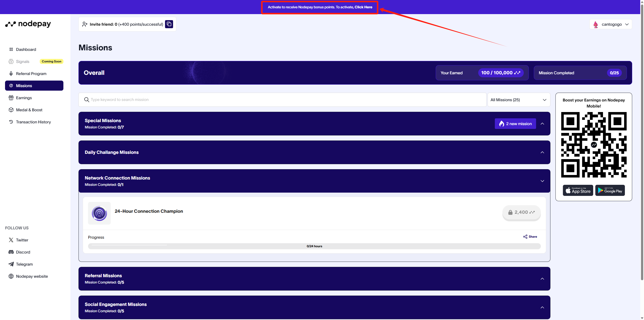Click the Coming Soon badge

[52, 61]
